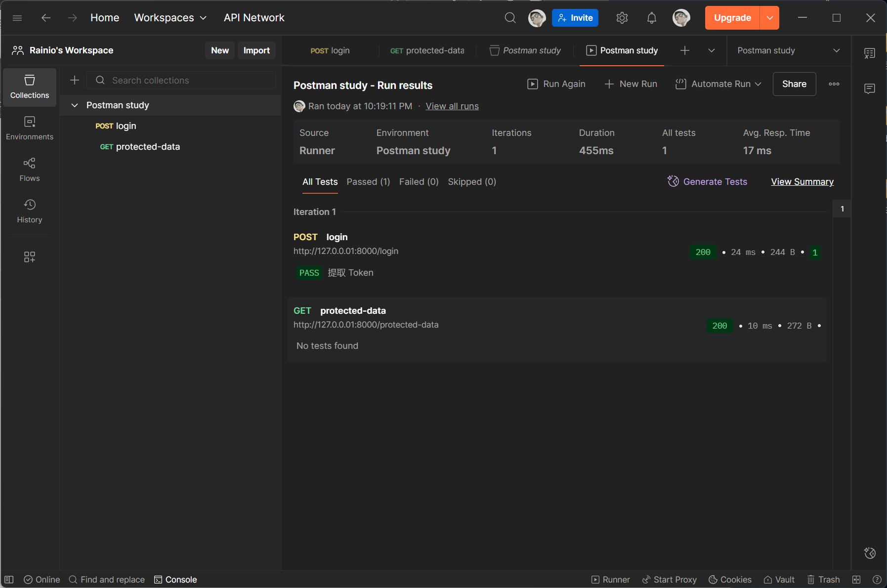
Task: Select iteration 1 in iteration list
Action: [842, 209]
